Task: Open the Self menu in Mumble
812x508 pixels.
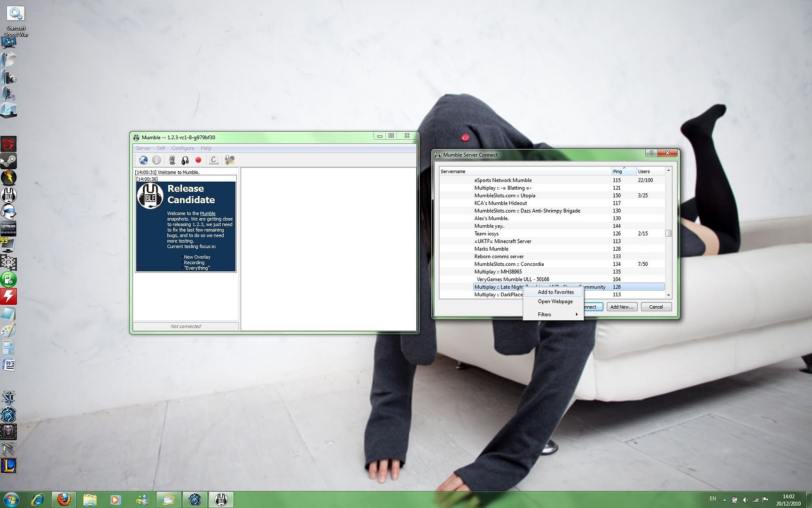Action: (x=161, y=148)
